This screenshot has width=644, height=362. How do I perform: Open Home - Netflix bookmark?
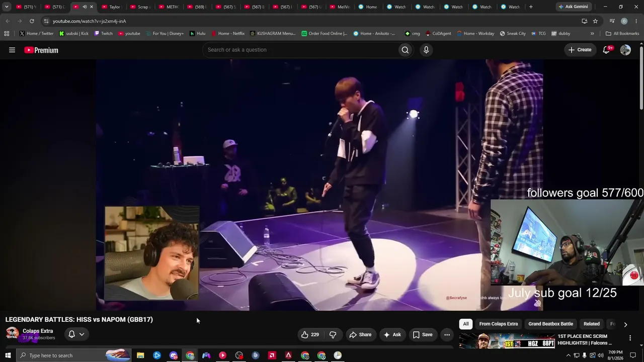click(228, 34)
